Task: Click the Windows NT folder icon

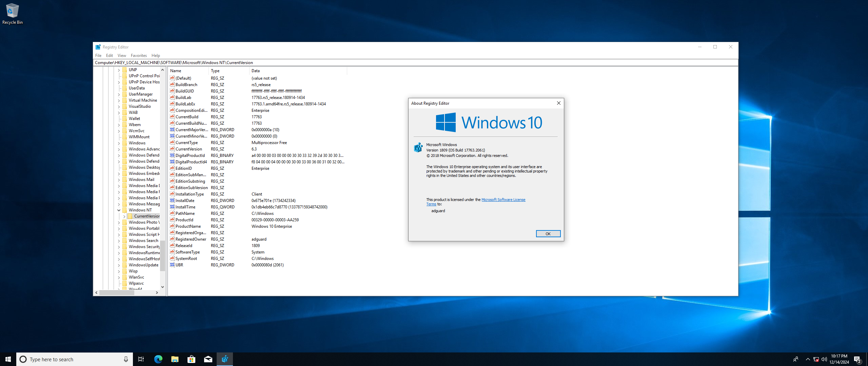Action: coord(124,210)
